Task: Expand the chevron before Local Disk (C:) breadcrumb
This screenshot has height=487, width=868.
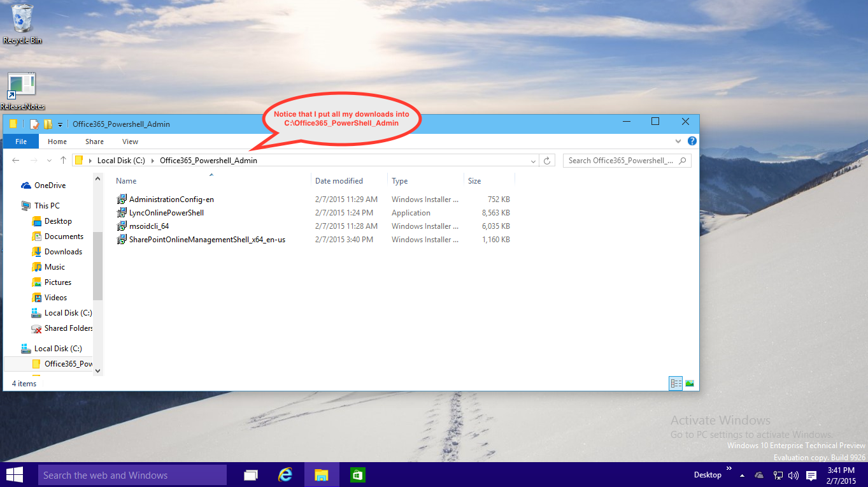Action: click(x=90, y=161)
